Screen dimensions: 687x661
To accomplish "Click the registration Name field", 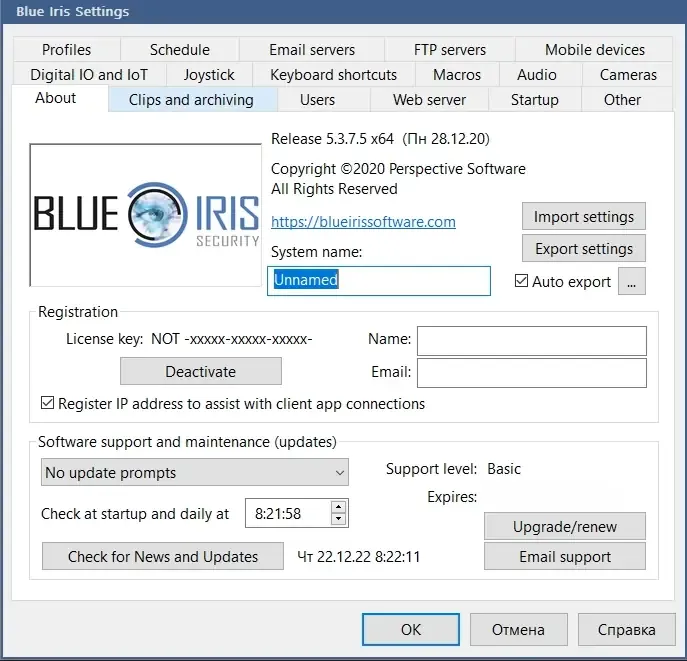I will [531, 340].
